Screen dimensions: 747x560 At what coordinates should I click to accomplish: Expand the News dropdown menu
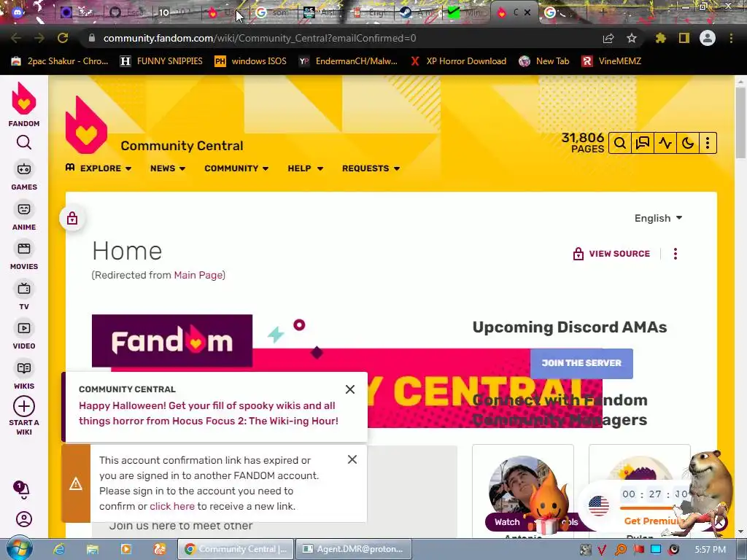pyautogui.click(x=168, y=168)
